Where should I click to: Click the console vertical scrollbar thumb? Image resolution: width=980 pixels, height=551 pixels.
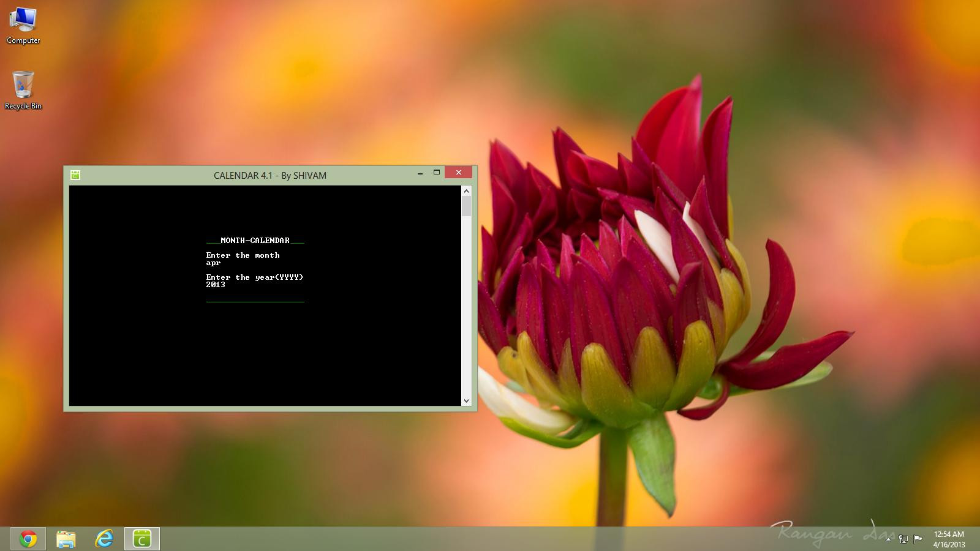[x=466, y=206]
